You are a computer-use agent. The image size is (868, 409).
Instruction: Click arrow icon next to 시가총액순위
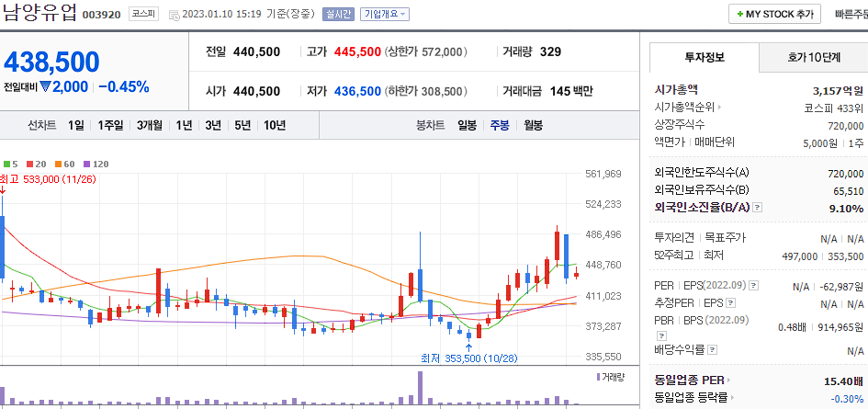(x=719, y=107)
